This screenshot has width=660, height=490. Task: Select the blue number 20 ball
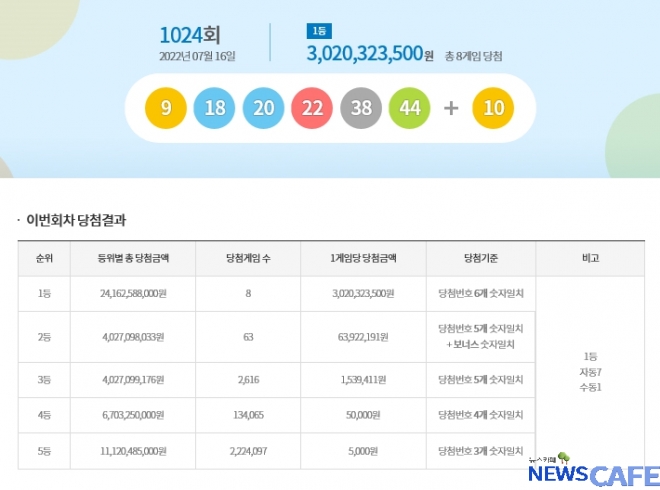[263, 107]
